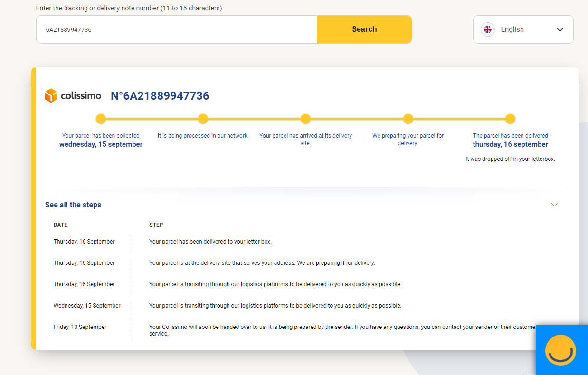Click the STEP column header
The width and height of the screenshot is (588, 375).
coord(156,225)
